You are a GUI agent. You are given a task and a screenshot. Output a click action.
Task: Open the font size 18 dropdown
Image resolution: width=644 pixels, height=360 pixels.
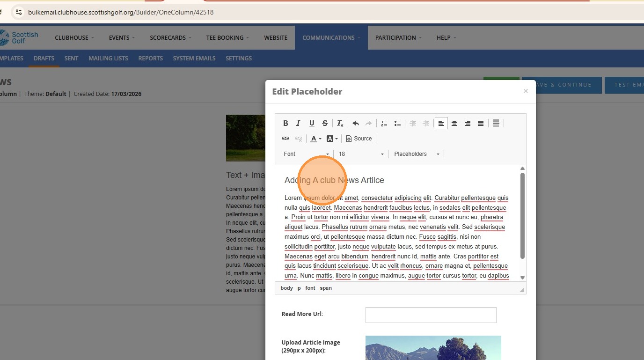point(361,154)
